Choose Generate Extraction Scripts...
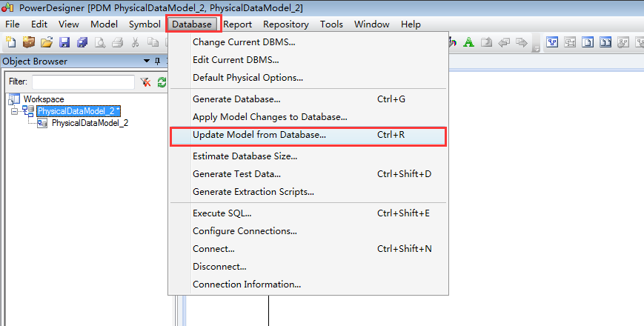Image resolution: width=644 pixels, height=326 pixels. (308, 192)
